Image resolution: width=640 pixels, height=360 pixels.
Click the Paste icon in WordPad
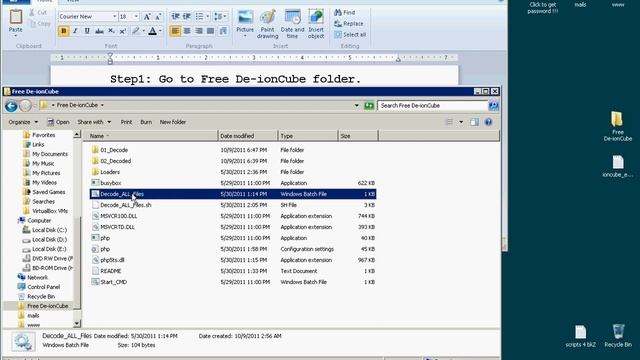click(x=16, y=17)
